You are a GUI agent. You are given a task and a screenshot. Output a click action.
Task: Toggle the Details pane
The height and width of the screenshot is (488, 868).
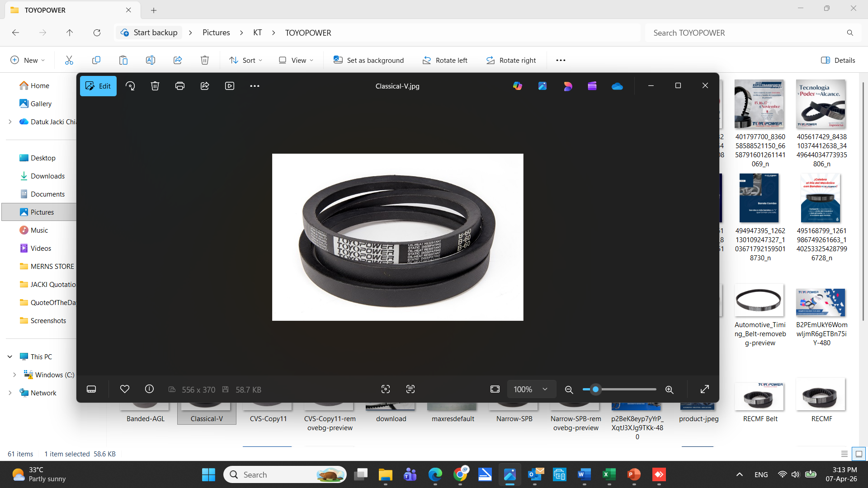point(838,60)
